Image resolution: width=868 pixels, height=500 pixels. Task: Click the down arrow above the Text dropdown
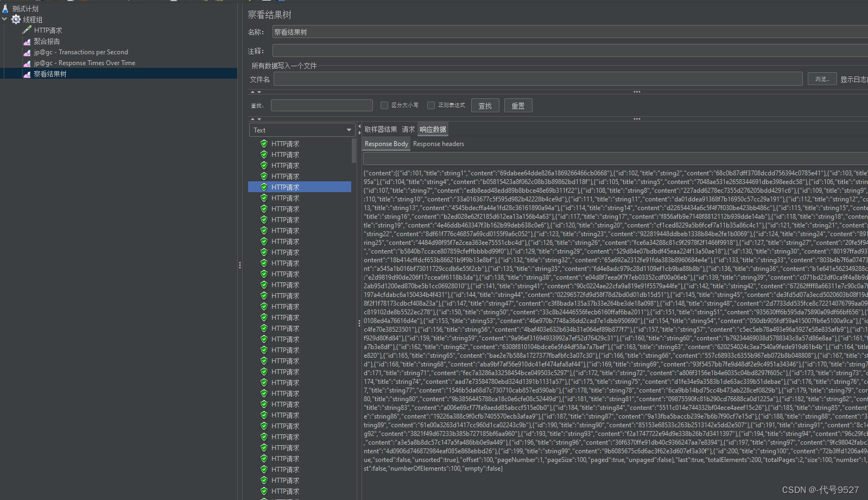tap(259, 119)
